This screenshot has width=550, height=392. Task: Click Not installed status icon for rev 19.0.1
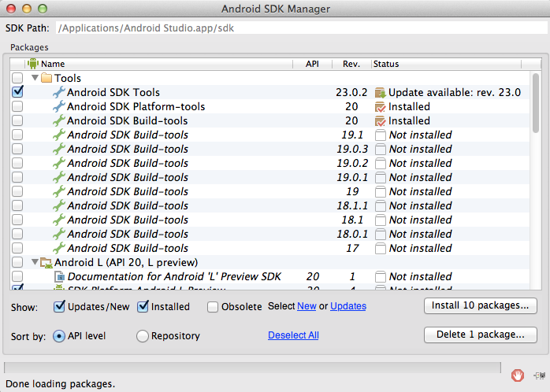[381, 178]
